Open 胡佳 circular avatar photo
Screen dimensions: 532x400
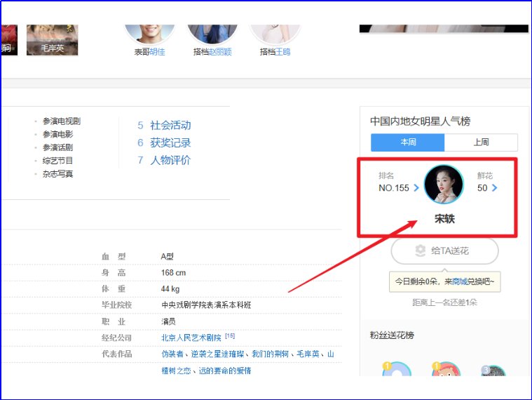tap(149, 34)
